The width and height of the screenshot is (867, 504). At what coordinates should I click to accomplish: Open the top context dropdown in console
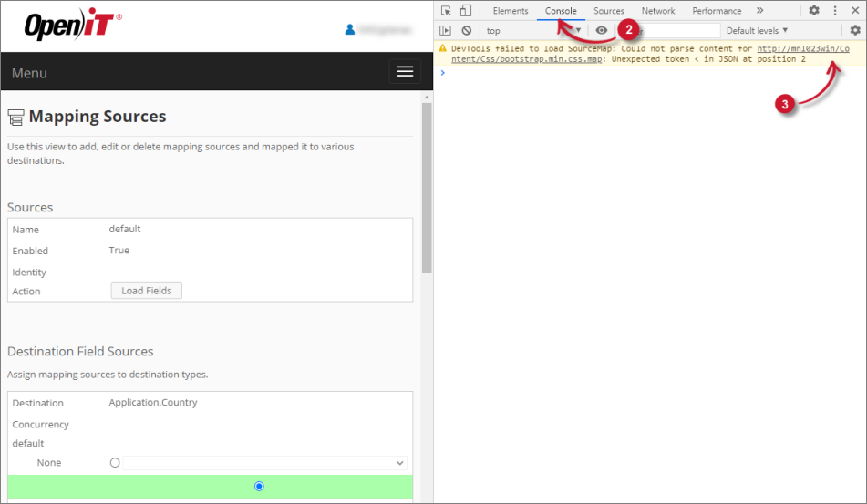(x=533, y=30)
